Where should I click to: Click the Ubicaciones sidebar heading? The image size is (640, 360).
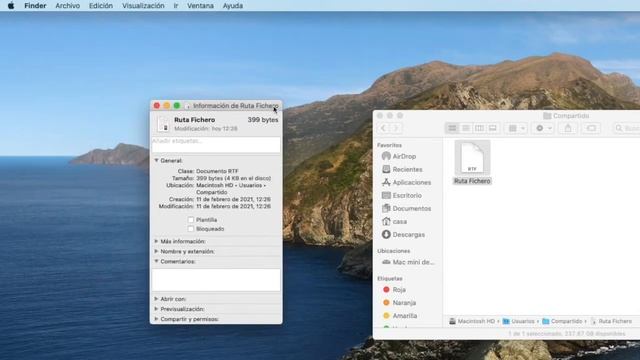pos(394,251)
